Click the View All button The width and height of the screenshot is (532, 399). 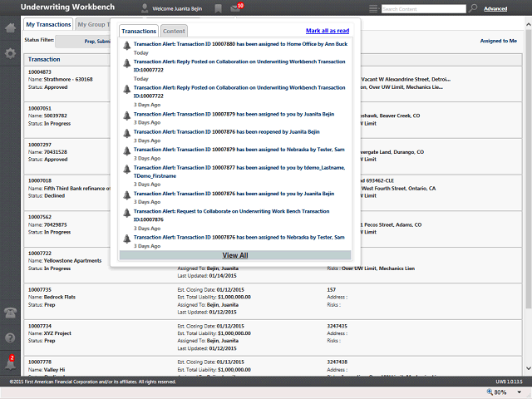[235, 255]
